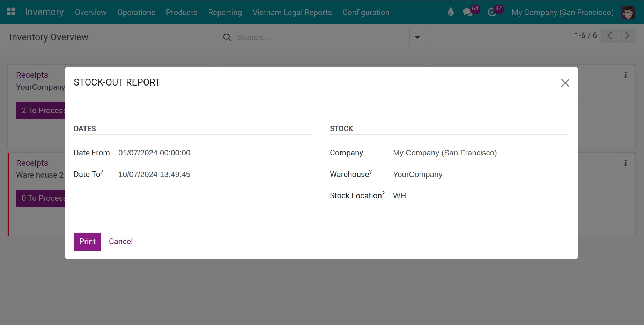Open the debug droplet icon
The width and height of the screenshot is (644, 325).
pyautogui.click(x=451, y=12)
